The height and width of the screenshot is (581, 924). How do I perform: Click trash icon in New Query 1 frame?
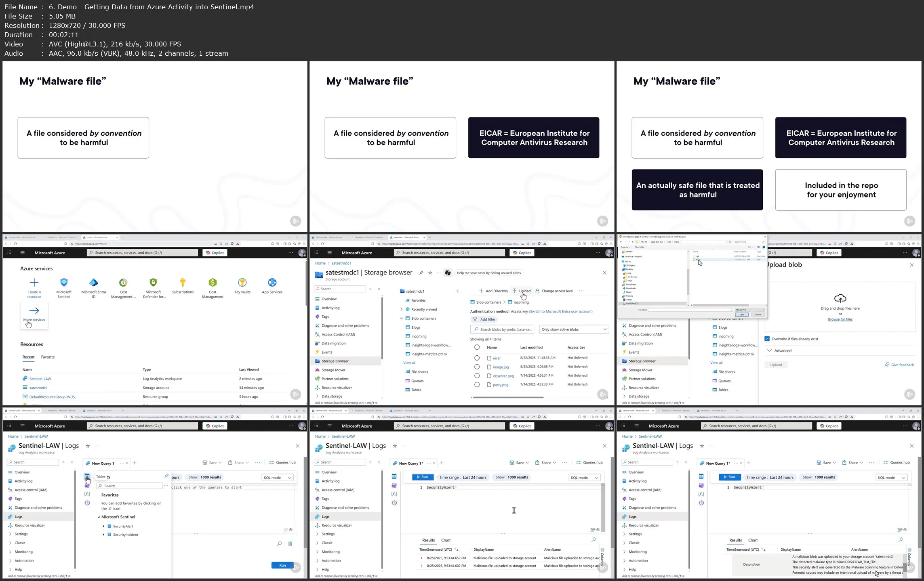pos(290,544)
